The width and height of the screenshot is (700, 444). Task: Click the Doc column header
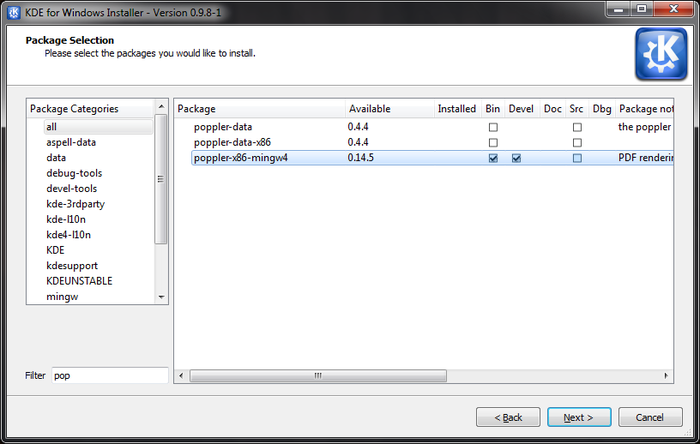(x=552, y=109)
